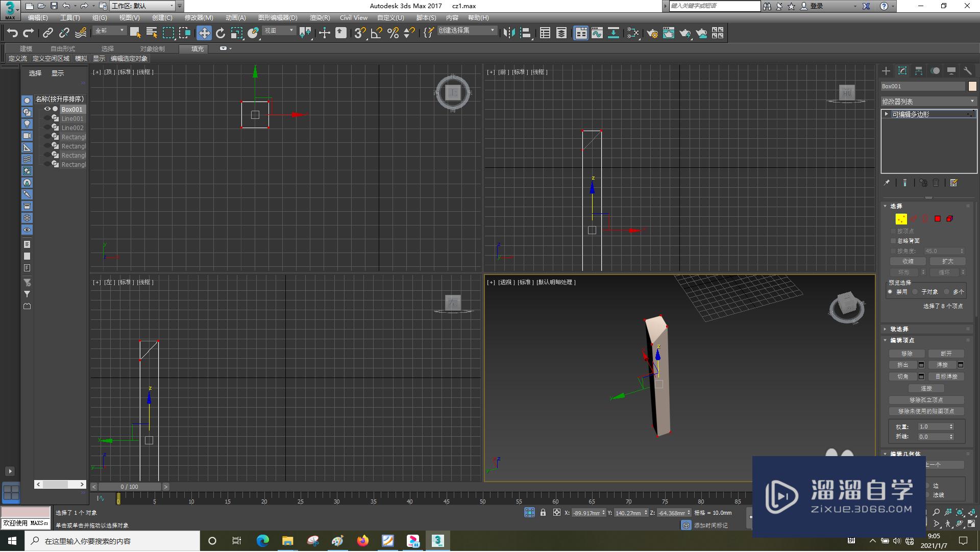
Task: Expand the 可编辑多边形 modifier stack entry
Action: pos(887,114)
